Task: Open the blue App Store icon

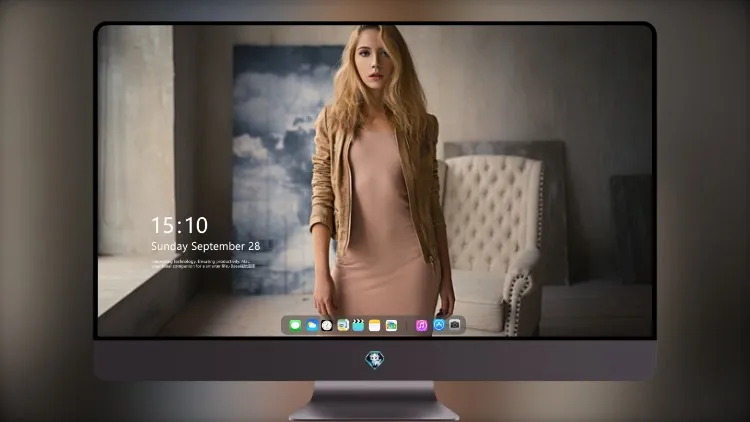Action: click(439, 325)
